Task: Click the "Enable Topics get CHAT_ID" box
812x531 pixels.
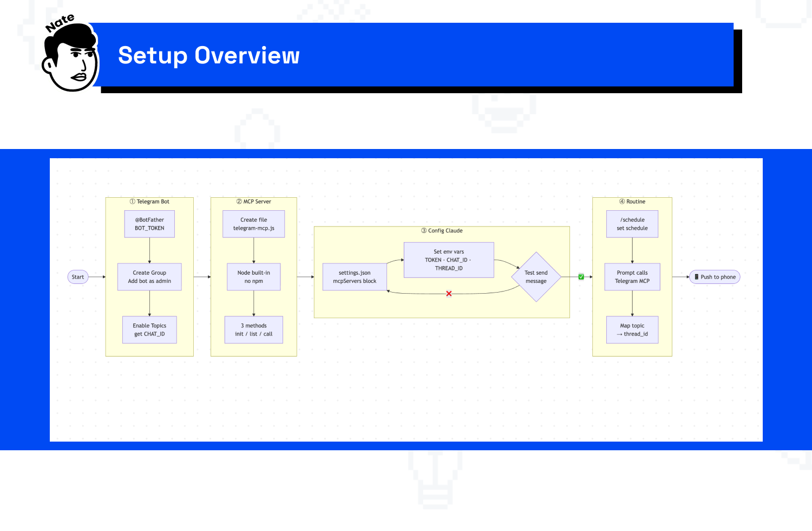Action: (x=149, y=330)
